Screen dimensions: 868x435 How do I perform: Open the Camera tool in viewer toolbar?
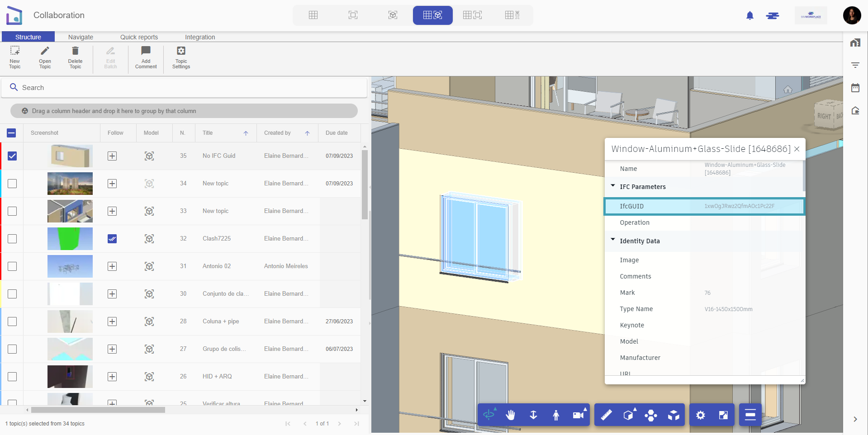(x=578, y=415)
